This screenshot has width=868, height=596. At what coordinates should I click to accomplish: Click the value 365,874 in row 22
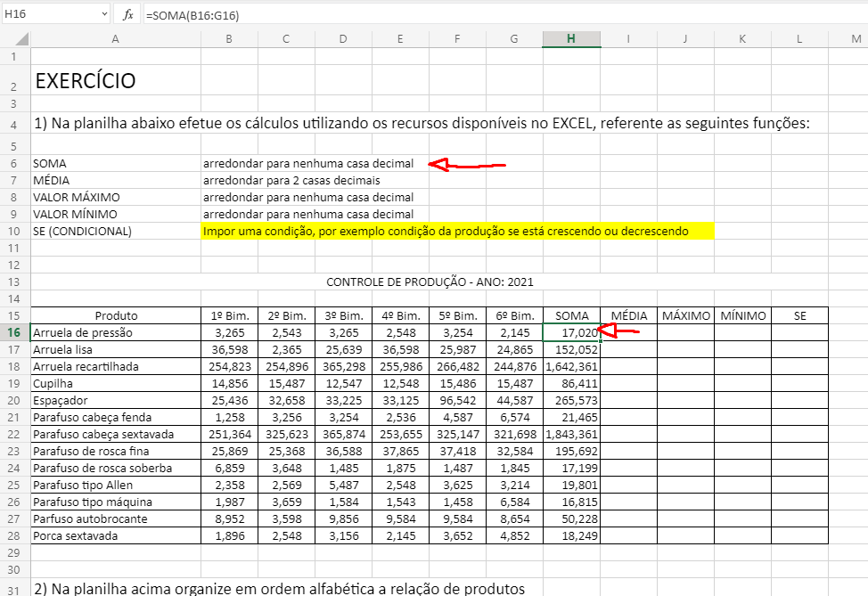pyautogui.click(x=344, y=435)
